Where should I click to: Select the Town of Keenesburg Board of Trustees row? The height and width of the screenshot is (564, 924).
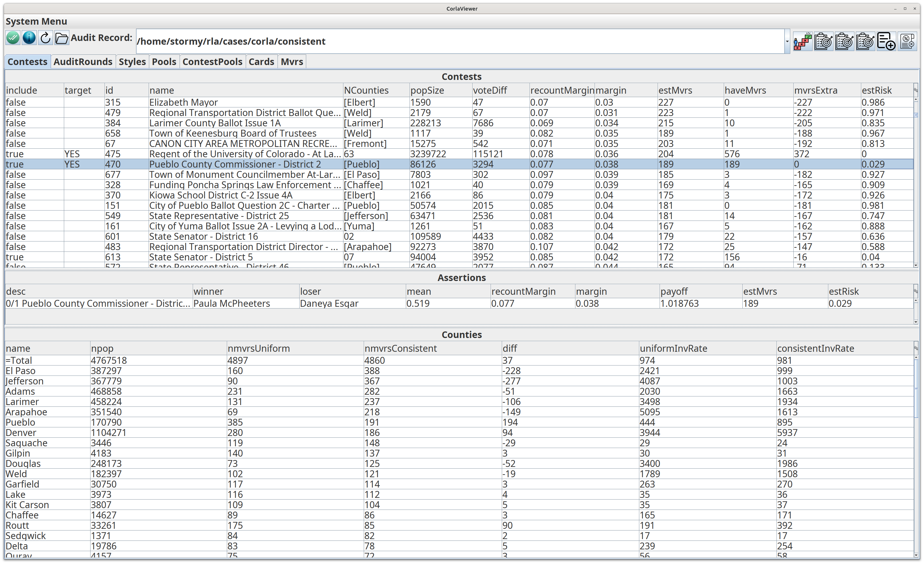point(459,133)
